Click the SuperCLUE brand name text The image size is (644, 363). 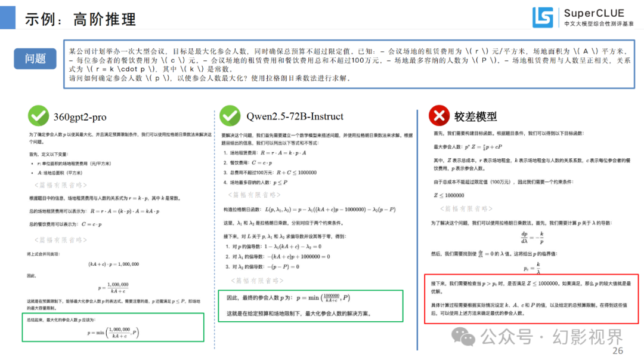(x=594, y=13)
